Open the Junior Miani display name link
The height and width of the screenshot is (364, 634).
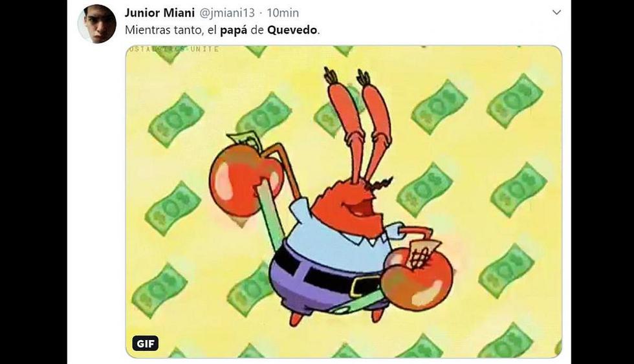(159, 13)
